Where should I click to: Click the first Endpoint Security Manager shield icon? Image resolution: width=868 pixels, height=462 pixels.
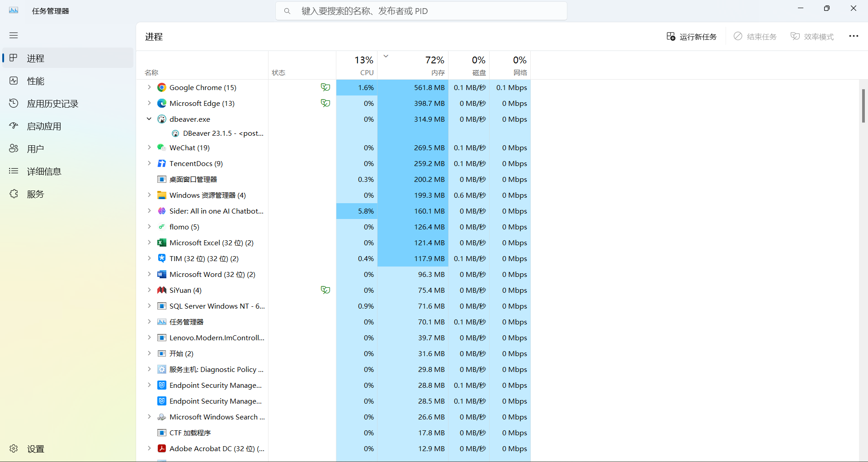pos(162,385)
